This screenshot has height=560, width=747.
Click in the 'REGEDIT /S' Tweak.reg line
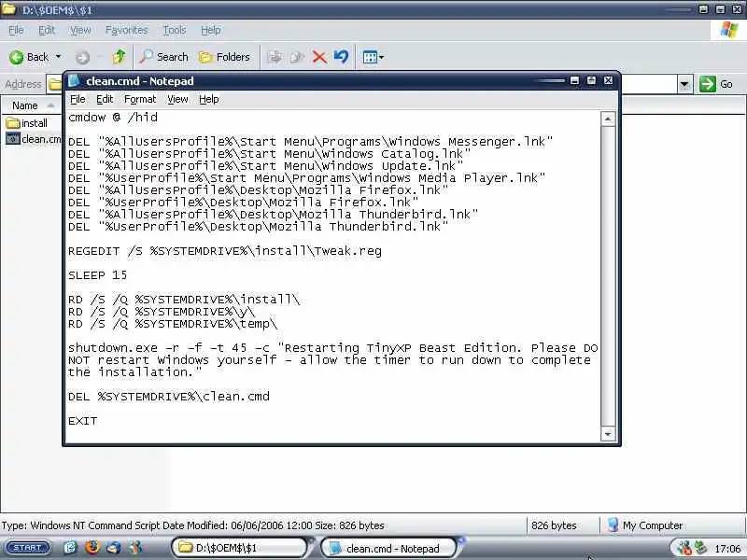point(225,251)
